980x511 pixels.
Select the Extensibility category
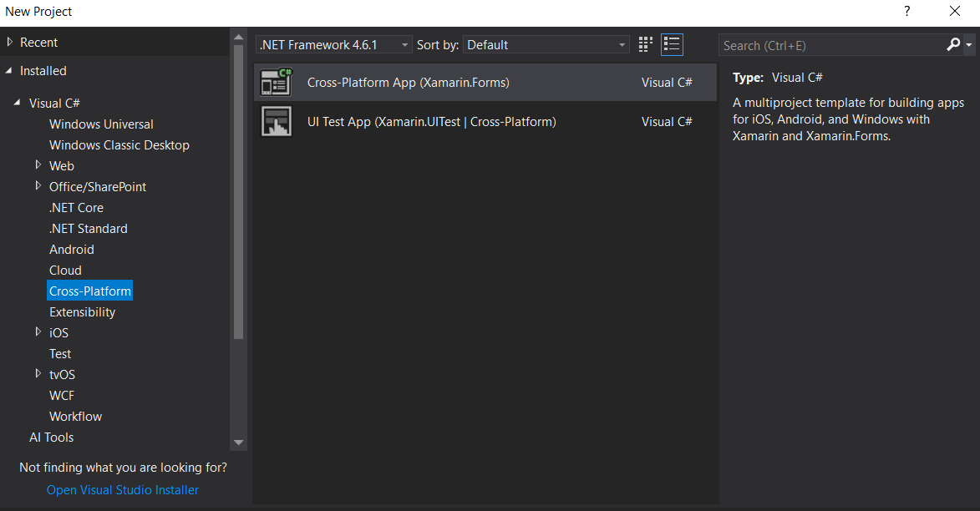click(x=83, y=311)
